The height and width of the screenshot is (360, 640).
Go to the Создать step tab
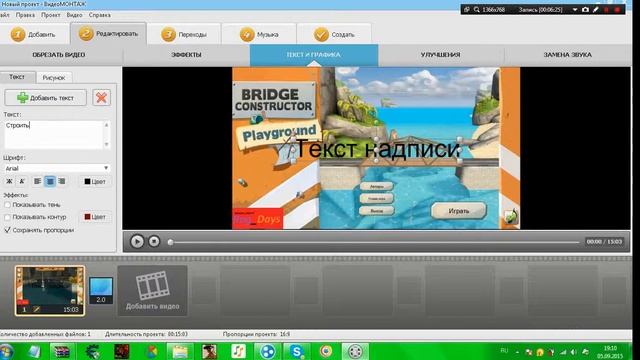tap(334, 34)
